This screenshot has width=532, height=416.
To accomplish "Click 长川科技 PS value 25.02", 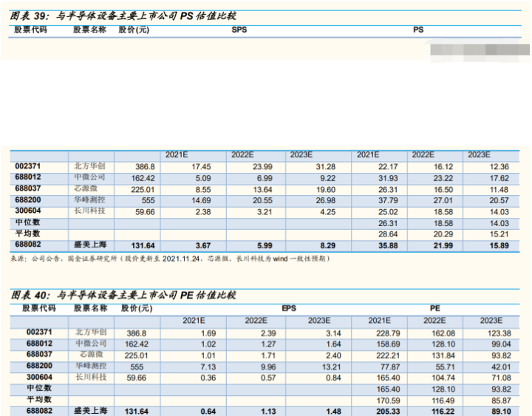I will pyautogui.click(x=388, y=212).
